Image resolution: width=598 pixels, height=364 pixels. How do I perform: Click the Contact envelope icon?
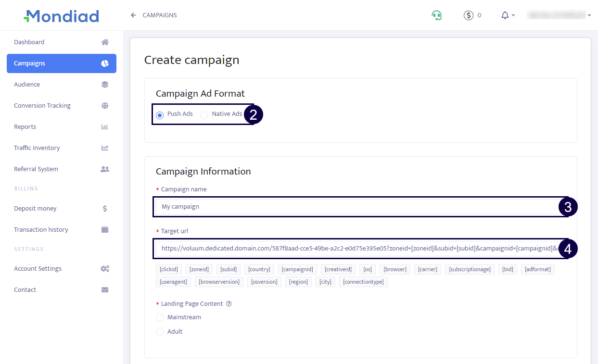tap(105, 290)
